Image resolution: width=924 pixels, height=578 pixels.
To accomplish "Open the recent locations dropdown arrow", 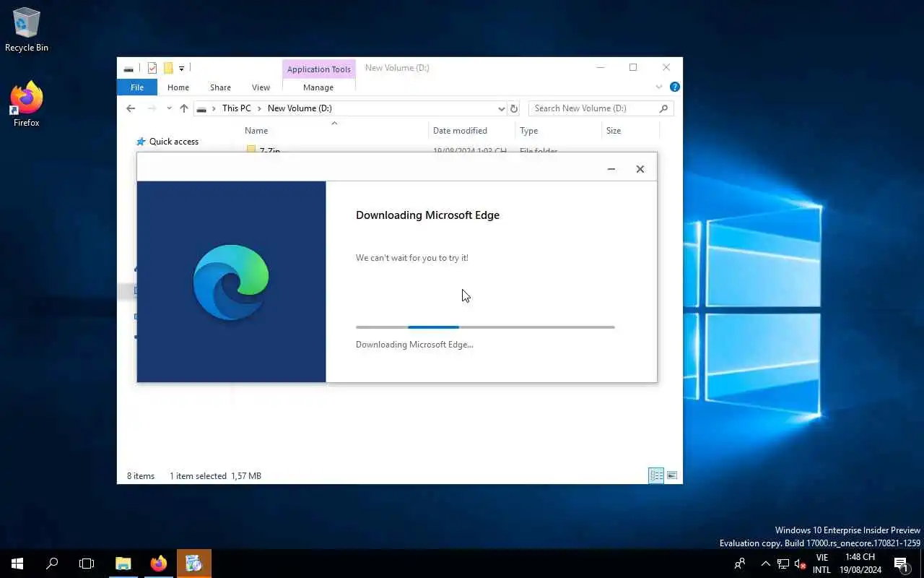I will (169, 108).
